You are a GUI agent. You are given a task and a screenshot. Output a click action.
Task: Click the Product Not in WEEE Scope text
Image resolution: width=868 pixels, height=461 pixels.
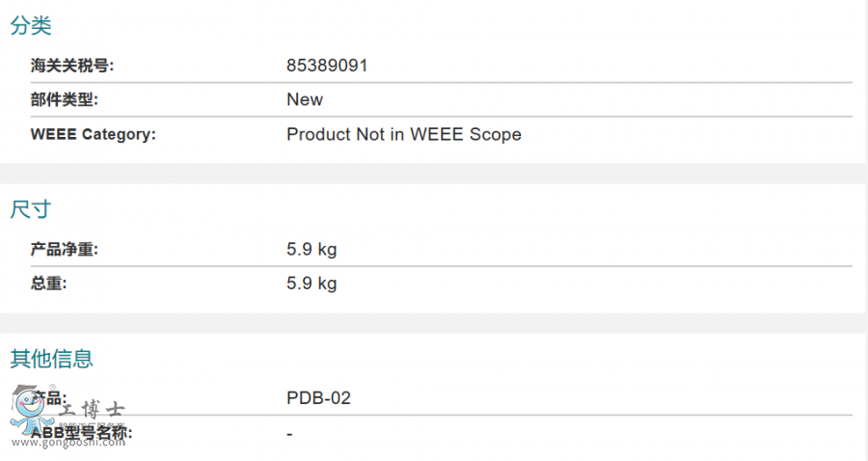[404, 134]
